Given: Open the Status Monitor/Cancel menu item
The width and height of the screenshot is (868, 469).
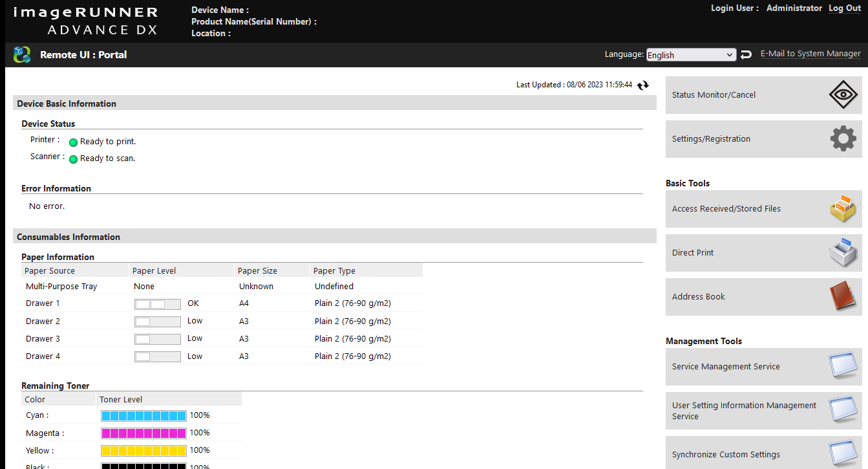Looking at the screenshot, I should pyautogui.click(x=763, y=94).
